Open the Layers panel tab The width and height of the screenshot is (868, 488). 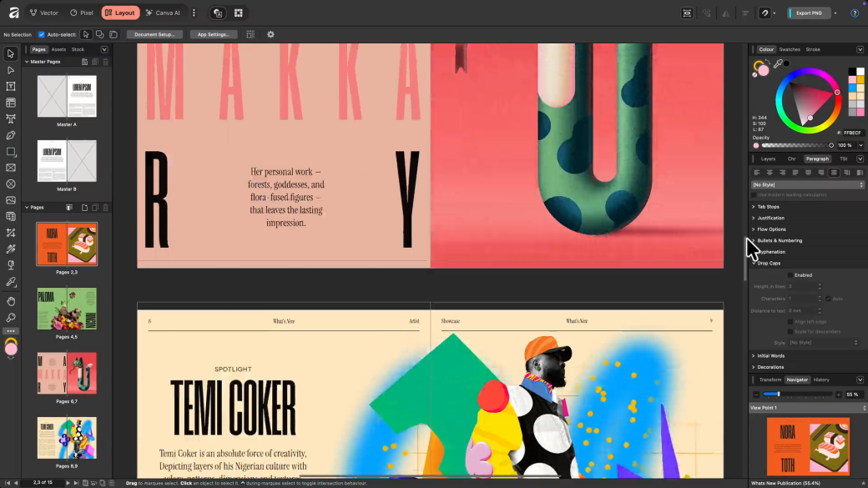[x=770, y=158]
